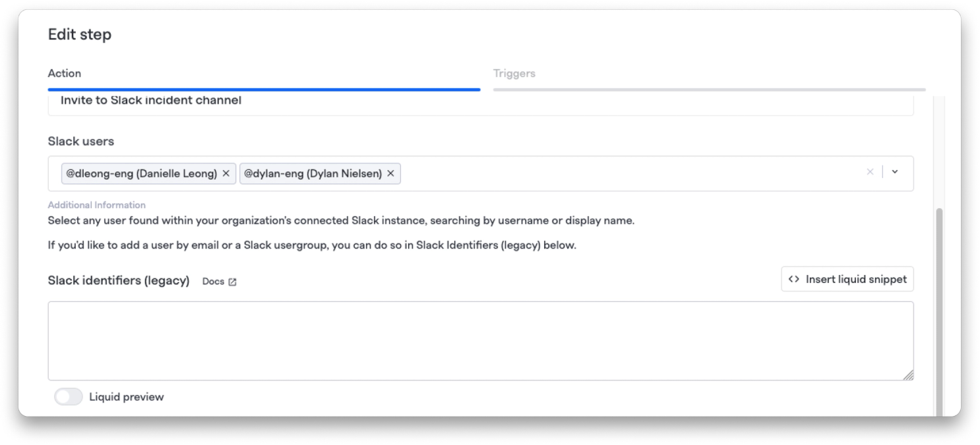Click the code brackets icon on Insert liquid snippet
The image size is (980, 445).
pyautogui.click(x=794, y=280)
